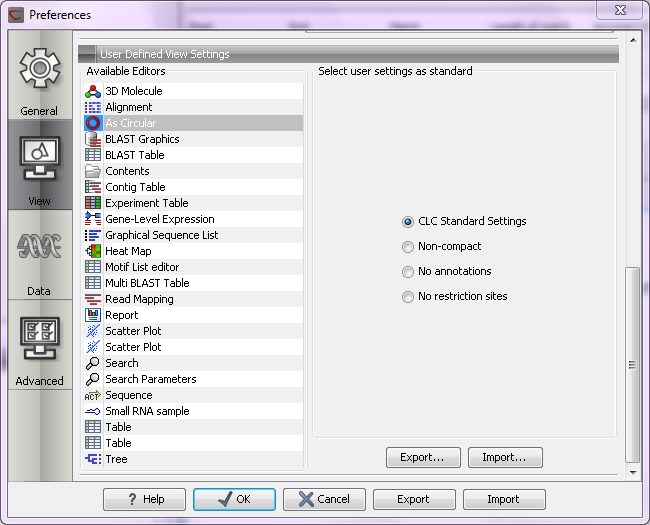Select the 'Read Mapping' list entry
This screenshot has height=525, width=650.
(x=194, y=299)
